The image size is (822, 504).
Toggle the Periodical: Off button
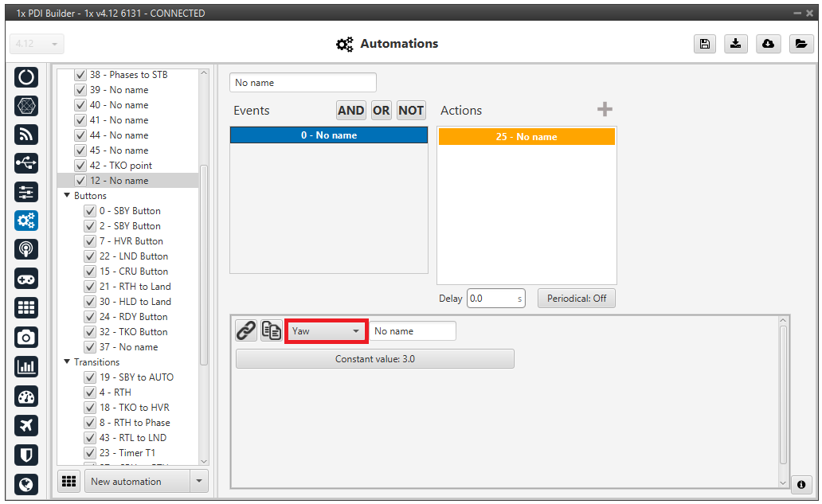tap(576, 299)
